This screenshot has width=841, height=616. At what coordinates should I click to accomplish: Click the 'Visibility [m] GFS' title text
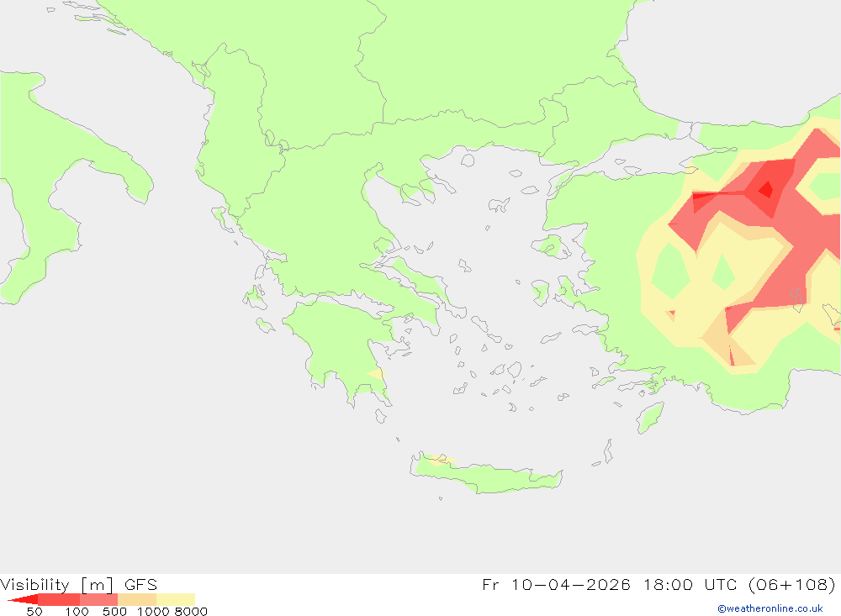(79, 585)
